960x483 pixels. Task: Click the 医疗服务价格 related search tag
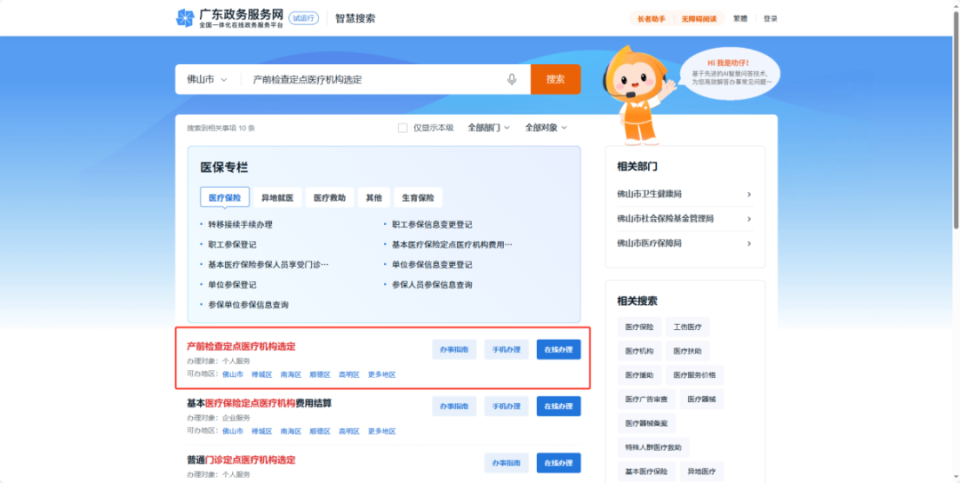[694, 375]
